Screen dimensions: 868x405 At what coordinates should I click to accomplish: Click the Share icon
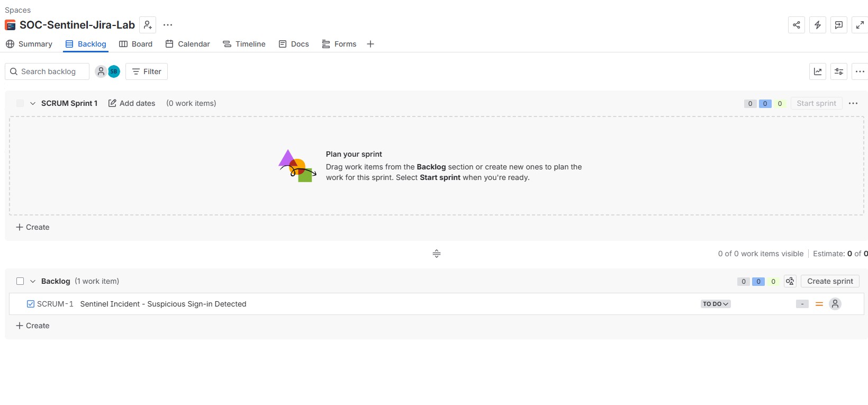coord(797,25)
